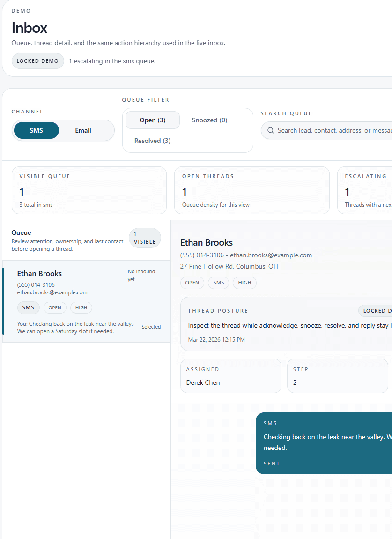This screenshot has height=539, width=392.
Task: Click the address 27 Pine Hollow Rd
Action: 229,266
